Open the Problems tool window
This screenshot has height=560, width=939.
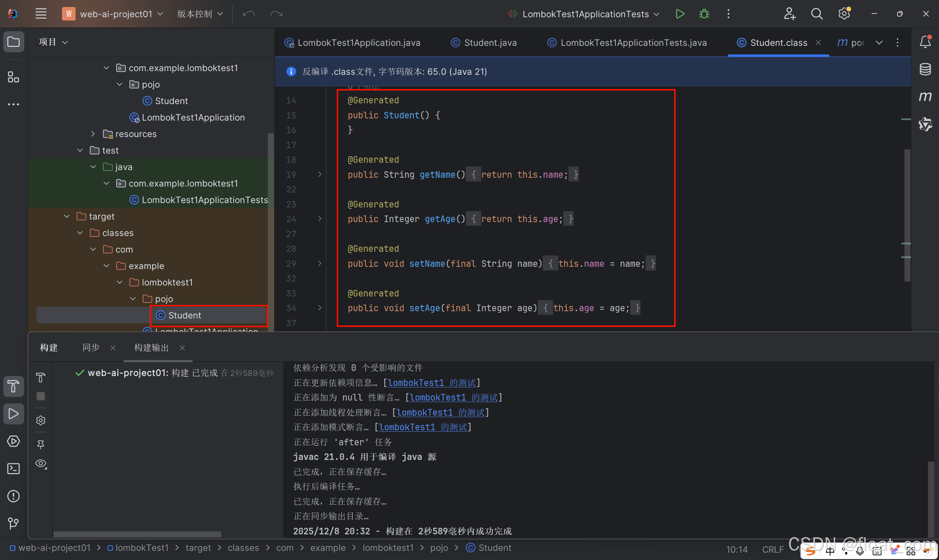coord(14,496)
